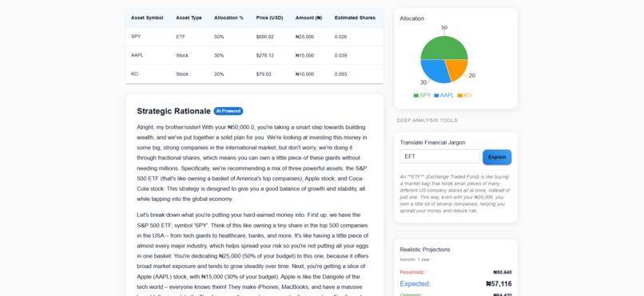The height and width of the screenshot is (296, 644).
Task: Click the 20% allocation cell
Action: coord(219,74)
